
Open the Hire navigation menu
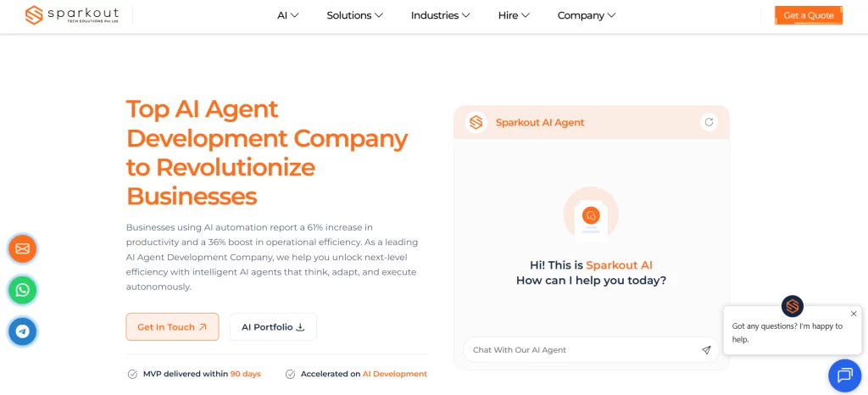514,15
